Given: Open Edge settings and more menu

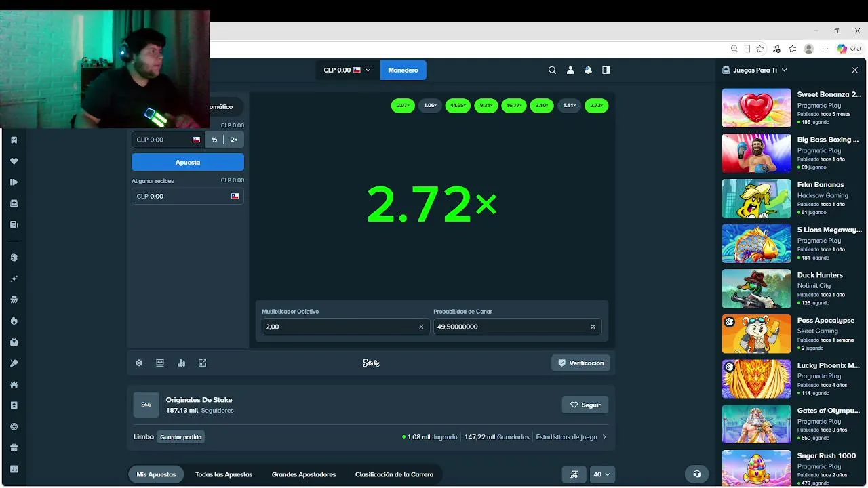Looking at the screenshot, I should 825,49.
